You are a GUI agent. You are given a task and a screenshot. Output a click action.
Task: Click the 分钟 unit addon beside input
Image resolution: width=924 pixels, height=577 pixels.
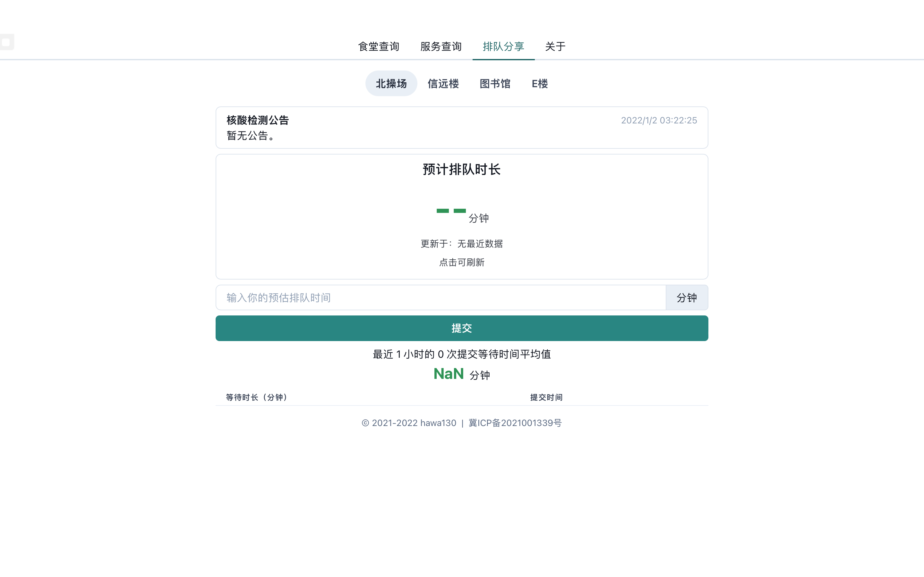pyautogui.click(x=687, y=298)
